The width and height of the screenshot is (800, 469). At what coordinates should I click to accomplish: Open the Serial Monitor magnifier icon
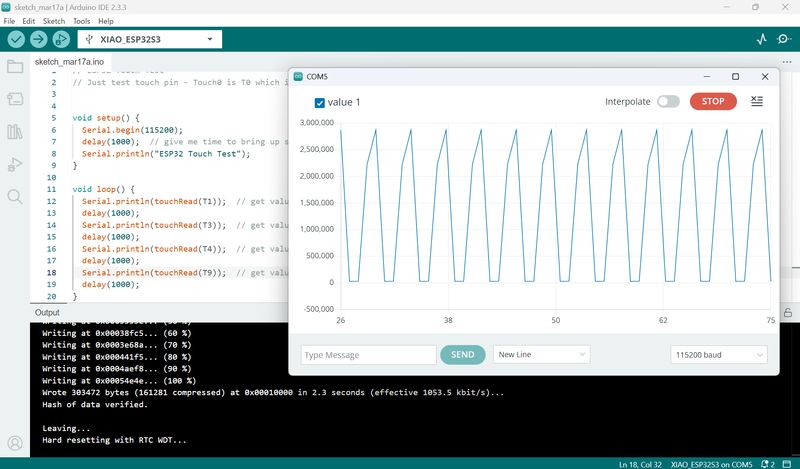click(x=783, y=39)
